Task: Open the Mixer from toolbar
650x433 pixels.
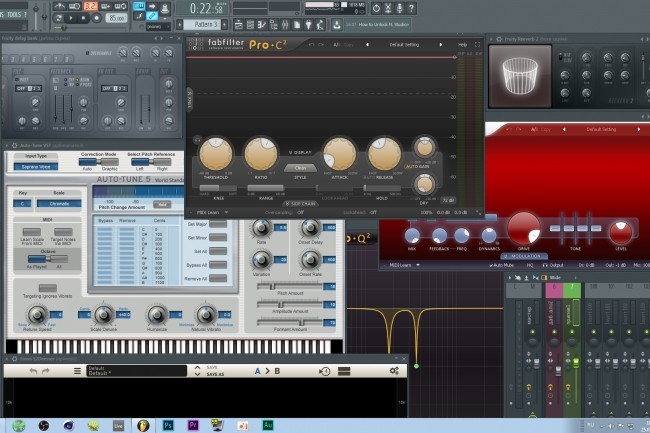Action: tap(285, 25)
